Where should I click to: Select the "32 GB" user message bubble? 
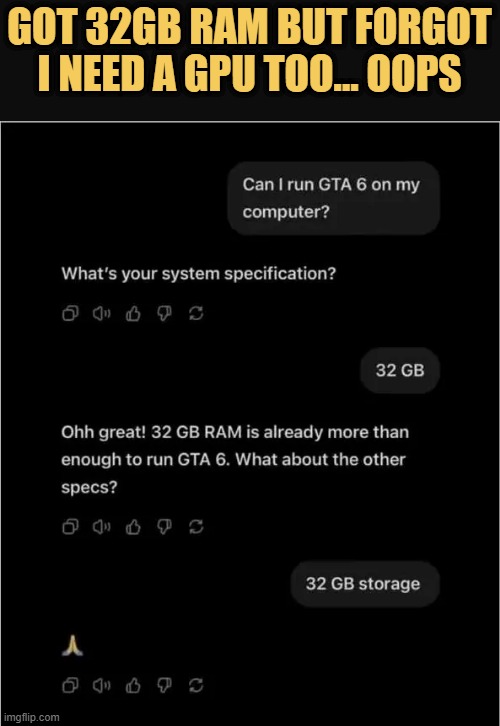[x=400, y=370]
